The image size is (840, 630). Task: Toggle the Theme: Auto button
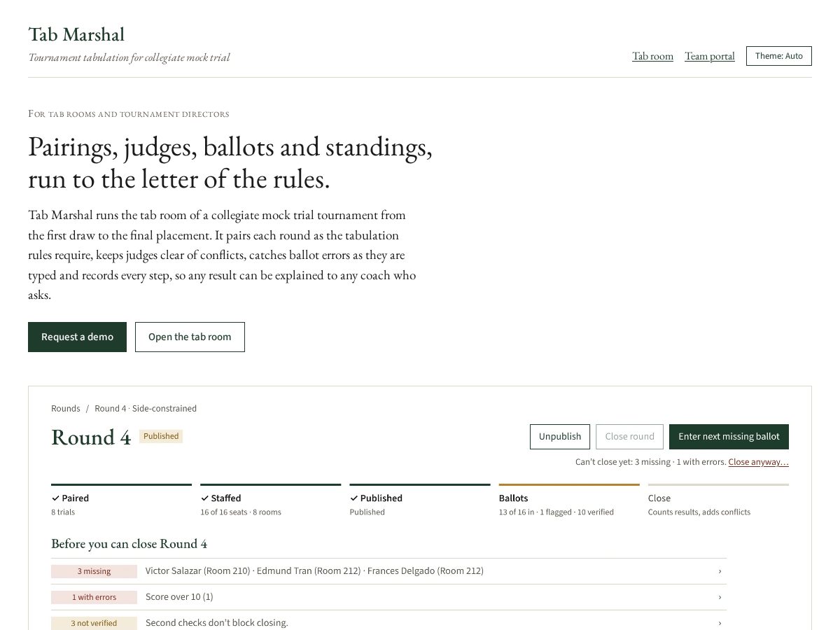779,56
